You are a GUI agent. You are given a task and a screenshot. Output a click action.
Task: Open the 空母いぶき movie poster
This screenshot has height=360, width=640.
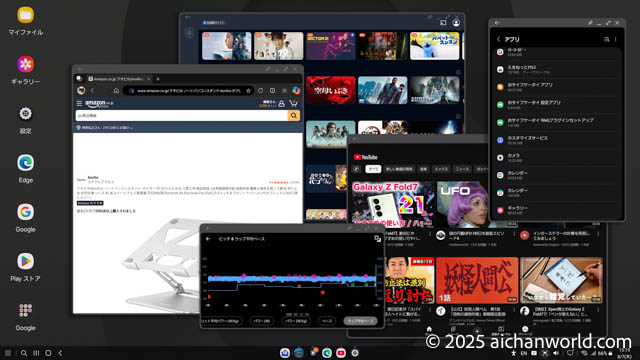click(331, 90)
